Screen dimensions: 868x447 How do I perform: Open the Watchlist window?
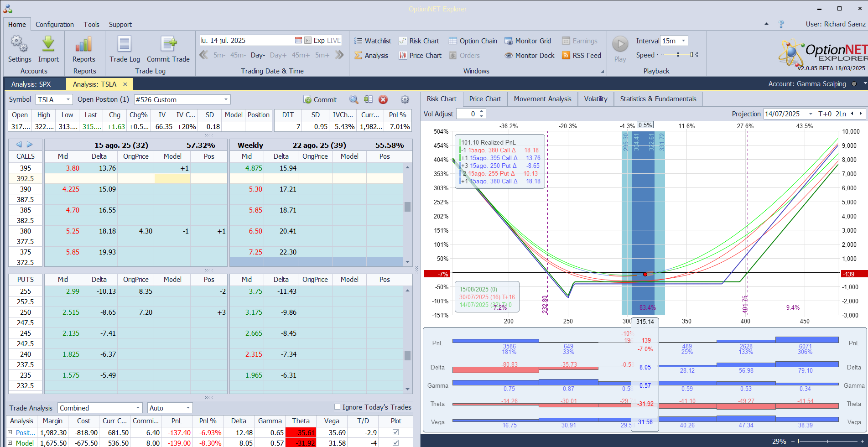(x=373, y=41)
